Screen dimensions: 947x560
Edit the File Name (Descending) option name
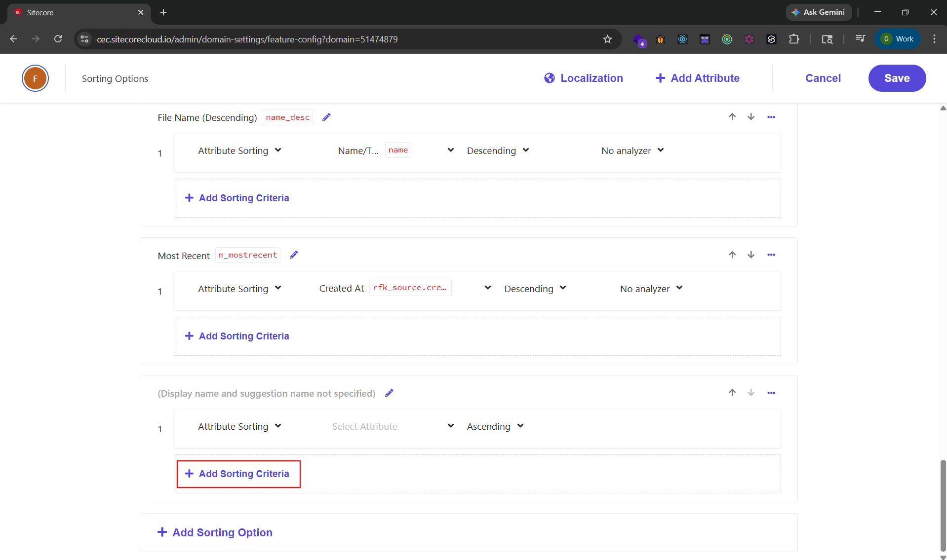click(x=326, y=117)
